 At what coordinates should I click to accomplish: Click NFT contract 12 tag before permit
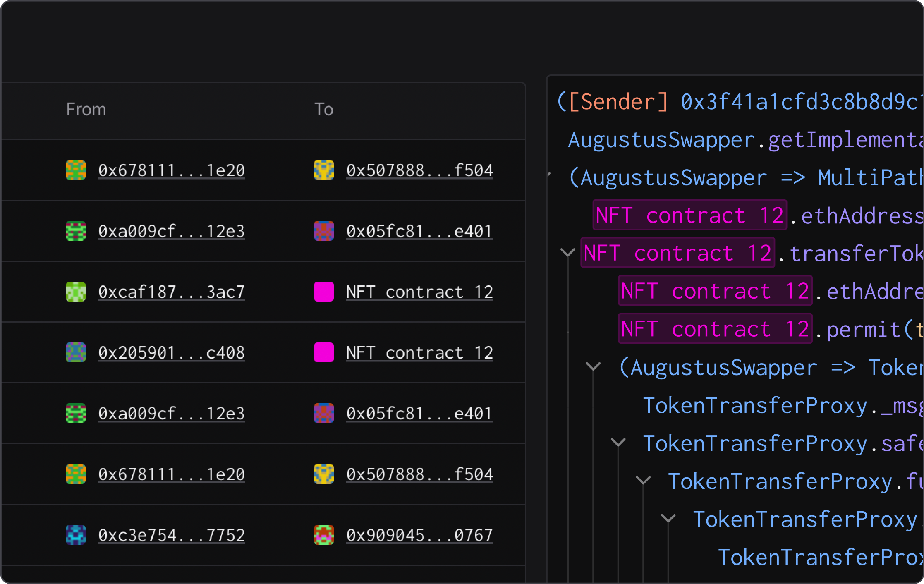click(715, 329)
